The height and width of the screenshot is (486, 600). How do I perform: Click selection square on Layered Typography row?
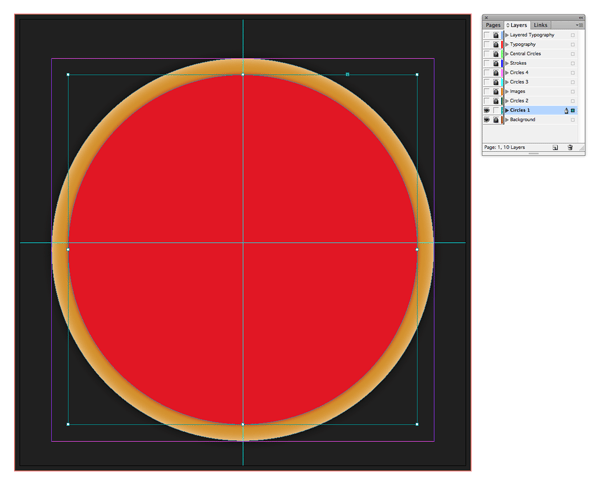[573, 35]
